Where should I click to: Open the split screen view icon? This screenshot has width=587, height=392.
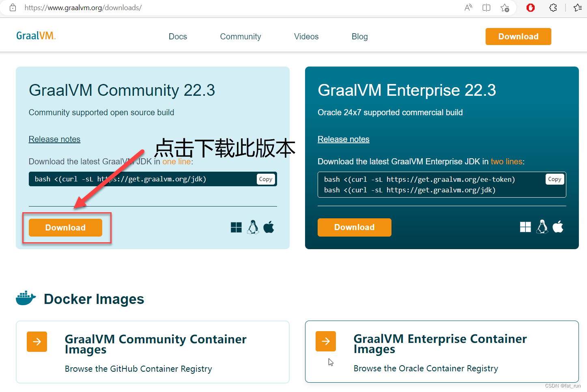click(486, 7)
